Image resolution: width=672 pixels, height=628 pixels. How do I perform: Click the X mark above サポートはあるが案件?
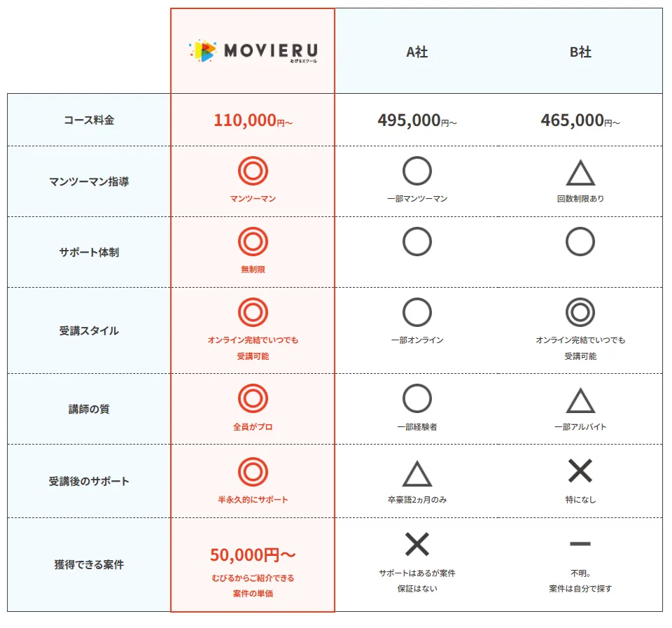click(x=417, y=544)
